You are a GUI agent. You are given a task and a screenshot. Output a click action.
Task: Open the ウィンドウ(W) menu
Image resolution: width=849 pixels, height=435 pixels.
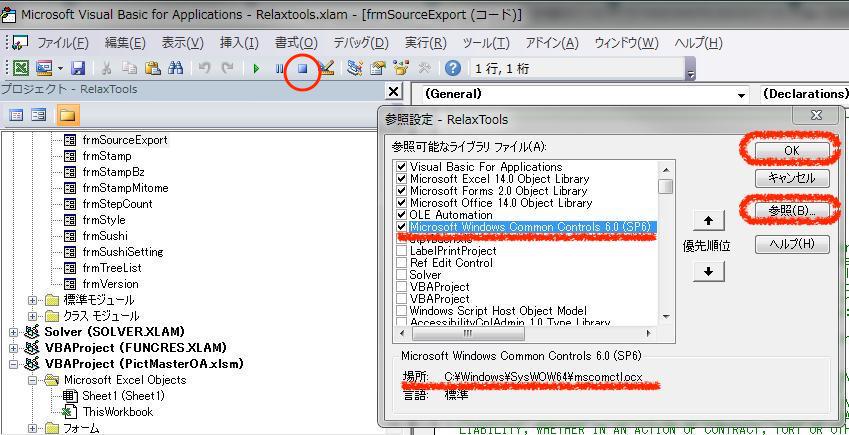click(626, 43)
